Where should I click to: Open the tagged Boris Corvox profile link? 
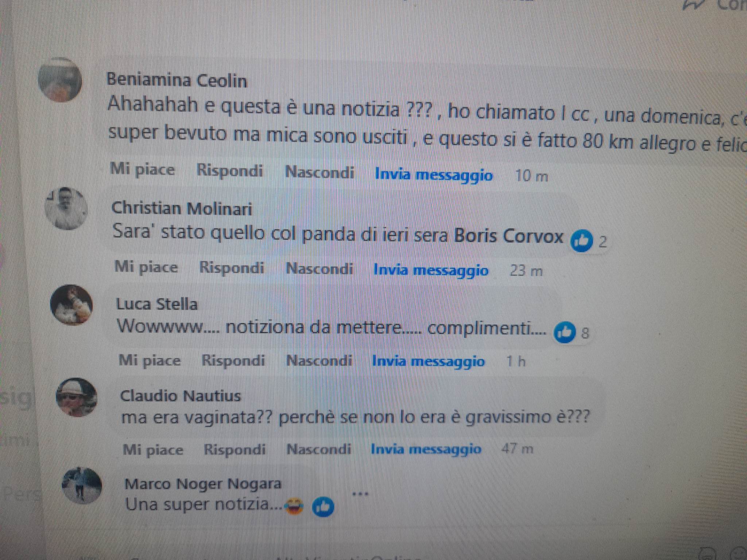[509, 236]
